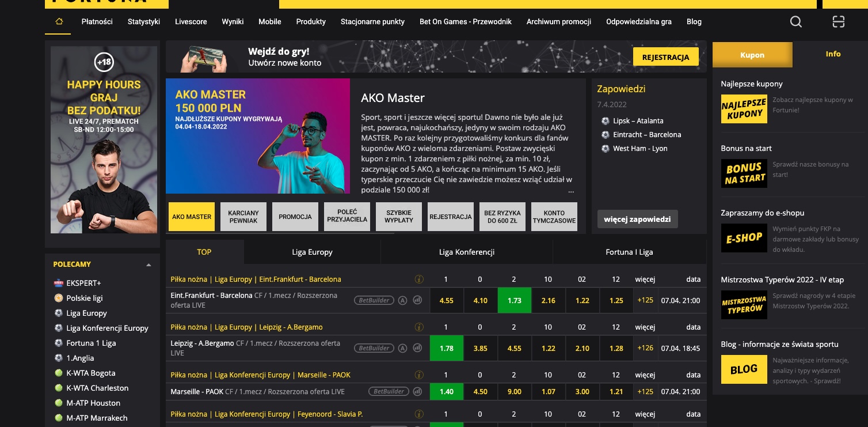Select draw odds 4.10 in Frankfurt match
Image resolution: width=868 pixels, height=427 pixels.
(481, 301)
